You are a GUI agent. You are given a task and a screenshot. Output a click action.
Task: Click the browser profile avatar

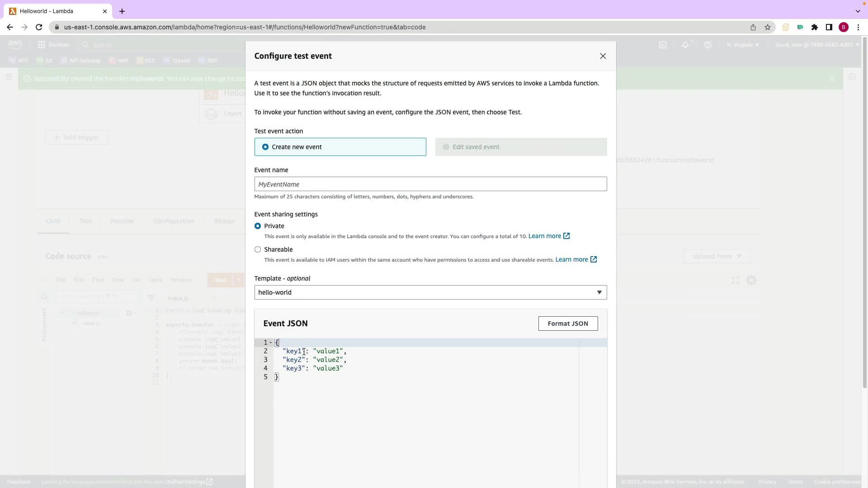[844, 27]
